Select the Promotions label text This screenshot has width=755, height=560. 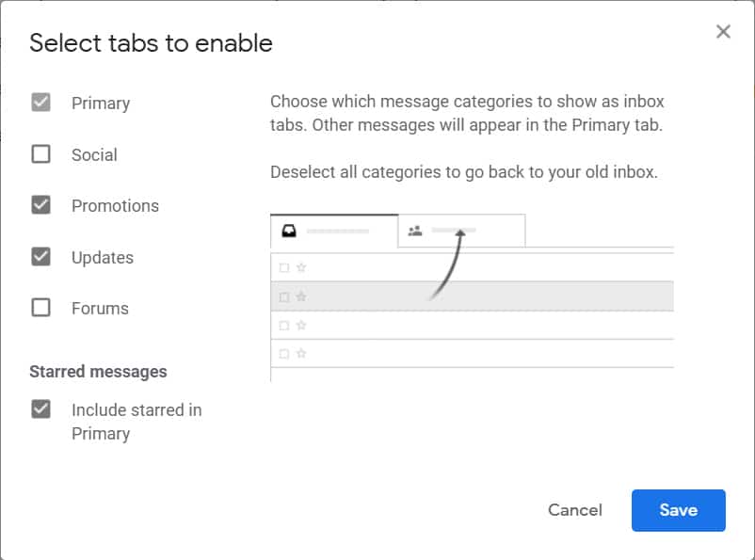pos(115,205)
